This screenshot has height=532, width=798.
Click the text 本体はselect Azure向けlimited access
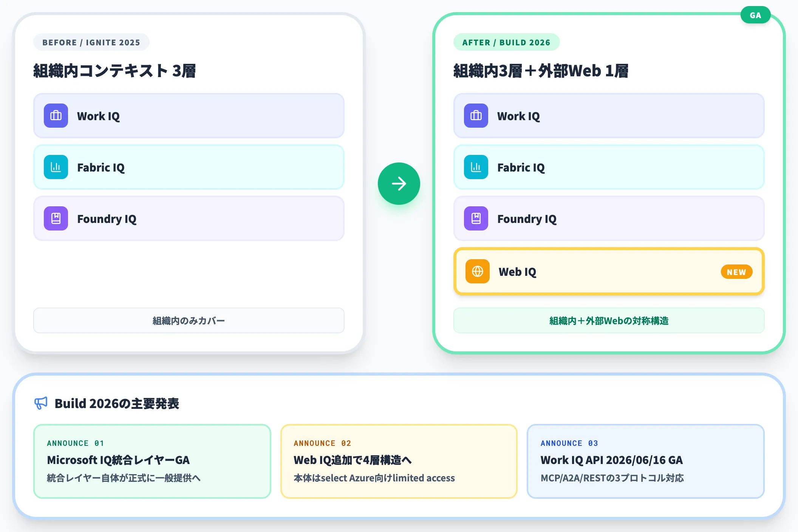pos(374,478)
